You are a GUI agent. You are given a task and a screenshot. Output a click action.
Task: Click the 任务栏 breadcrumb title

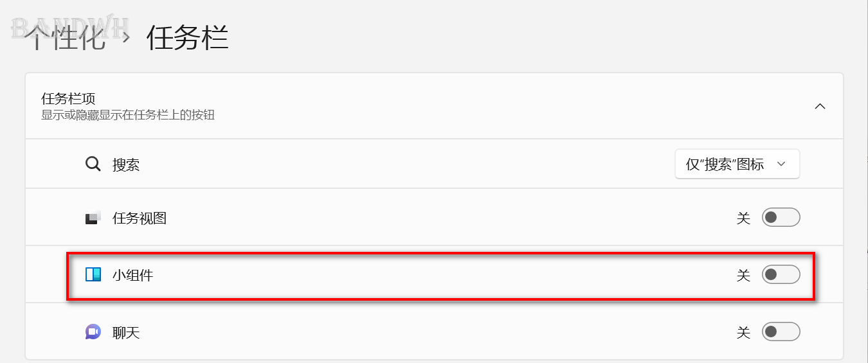point(187,38)
